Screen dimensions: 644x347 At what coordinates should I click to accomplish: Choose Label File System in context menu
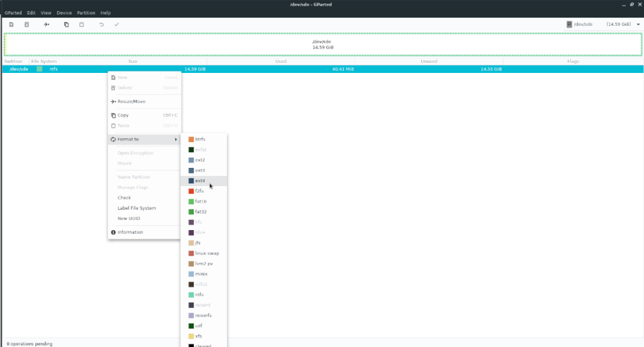pos(136,208)
